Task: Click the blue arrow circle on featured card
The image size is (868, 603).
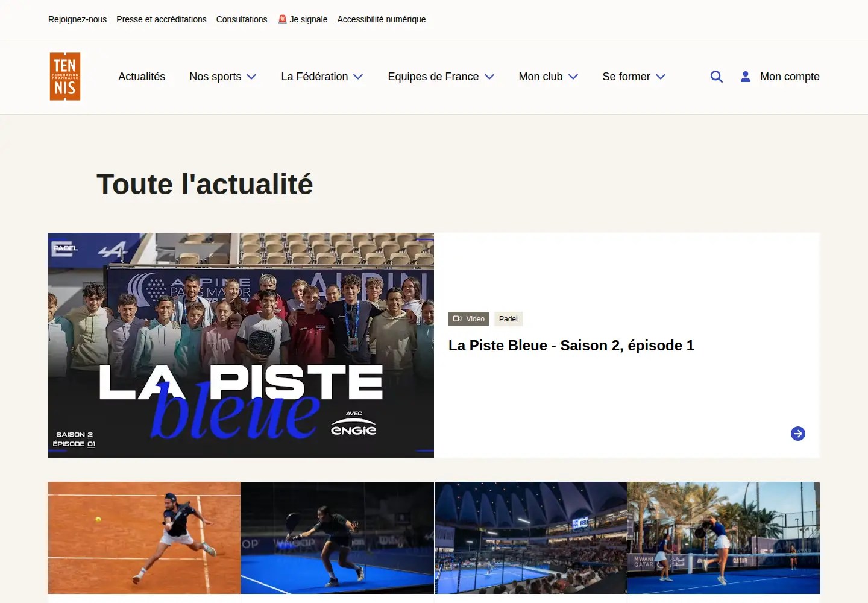Action: point(798,434)
